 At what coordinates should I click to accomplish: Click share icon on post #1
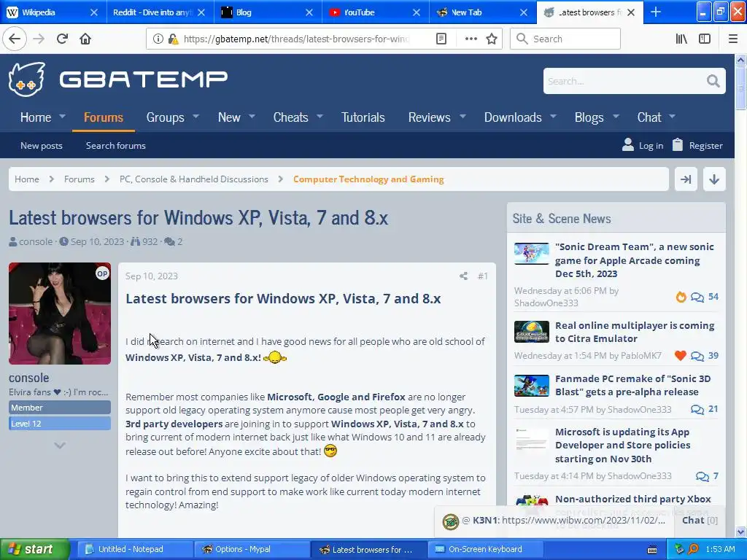tap(463, 276)
